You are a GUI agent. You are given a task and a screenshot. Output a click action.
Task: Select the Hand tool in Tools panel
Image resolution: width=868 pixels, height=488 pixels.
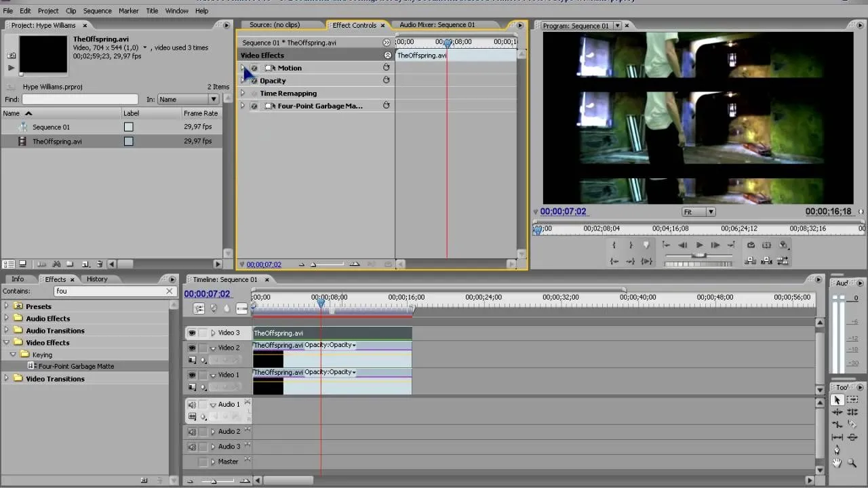pos(837,464)
